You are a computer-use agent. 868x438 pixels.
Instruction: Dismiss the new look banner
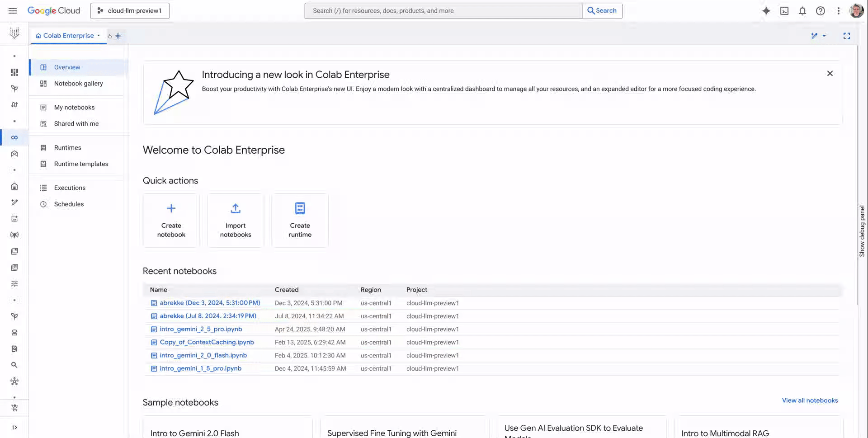pyautogui.click(x=830, y=73)
